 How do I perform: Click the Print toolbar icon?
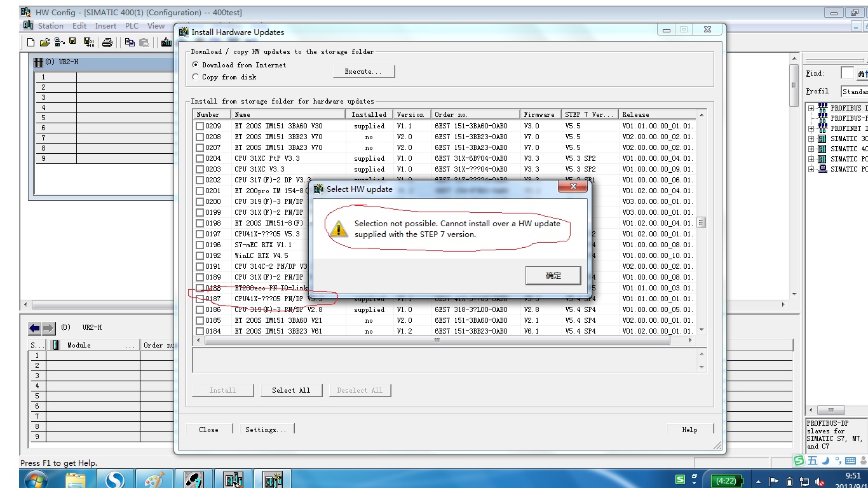[107, 43]
